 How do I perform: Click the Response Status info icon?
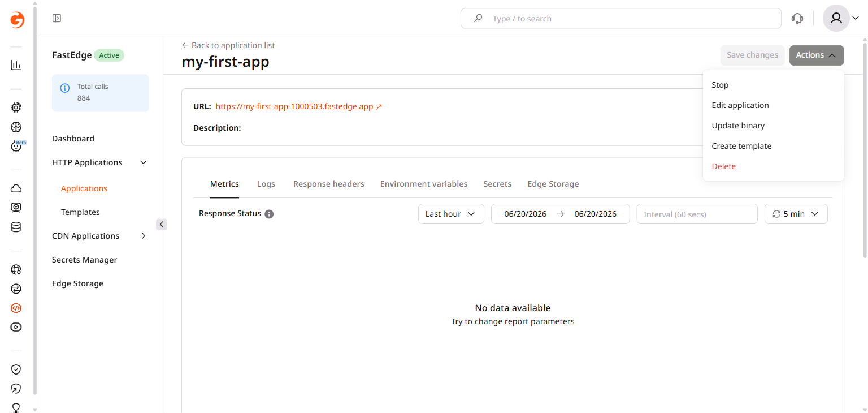(x=269, y=214)
